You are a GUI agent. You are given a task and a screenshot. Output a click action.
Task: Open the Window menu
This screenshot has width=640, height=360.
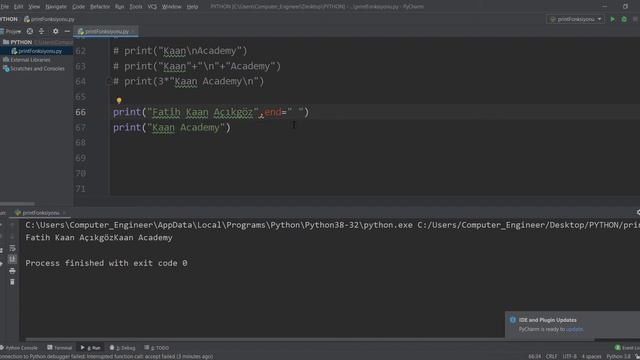click(171, 7)
